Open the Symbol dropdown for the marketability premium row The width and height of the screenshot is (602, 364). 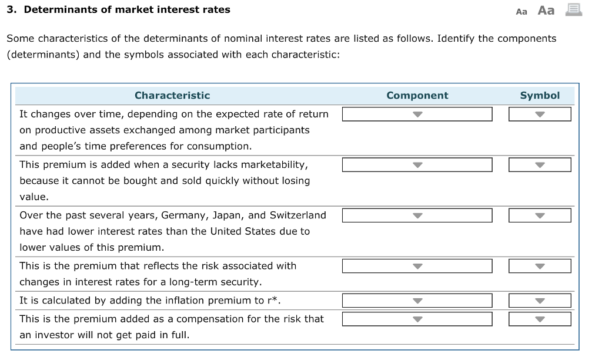539,164
